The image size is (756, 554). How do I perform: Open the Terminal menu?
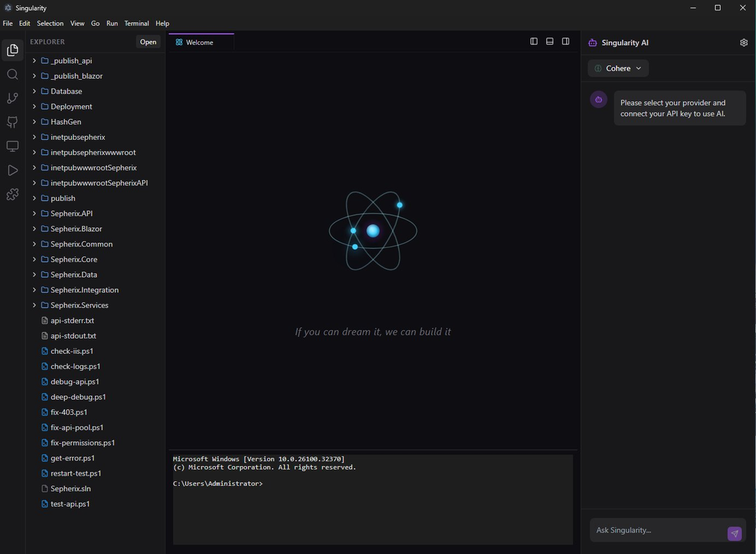pos(136,23)
